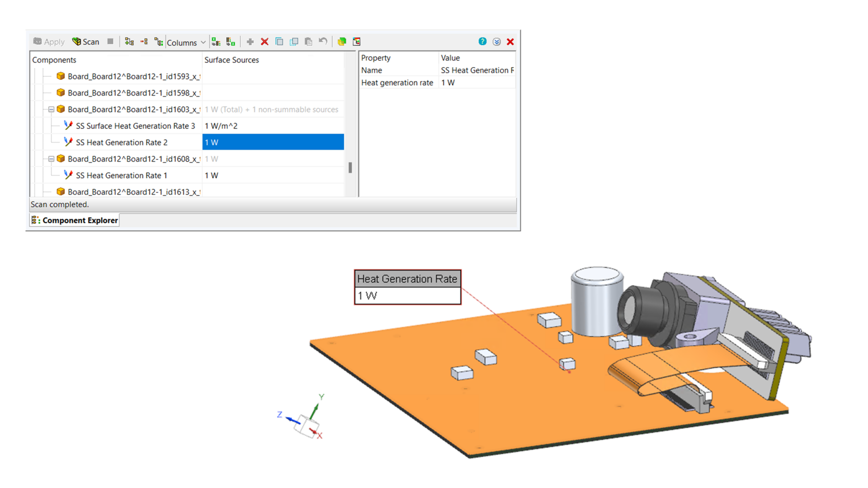This screenshot has height=488, width=868.
Task: Collapse the Board12-1_id1608 tree node
Action: point(51,159)
